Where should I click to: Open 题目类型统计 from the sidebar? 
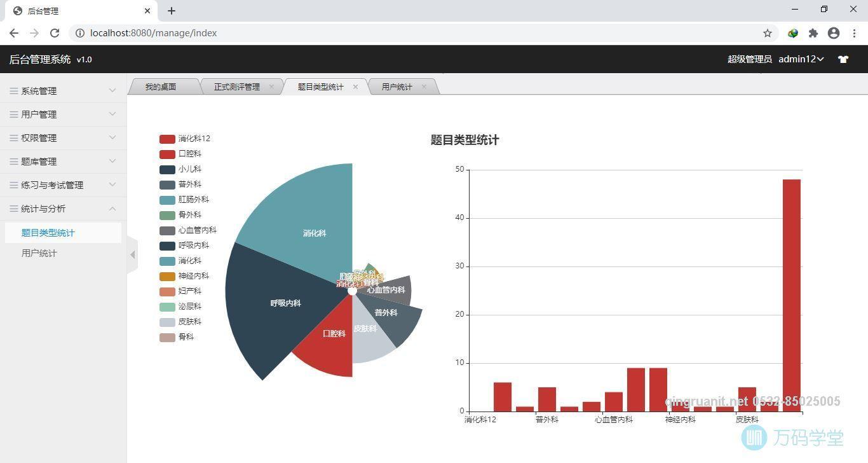[x=48, y=232]
